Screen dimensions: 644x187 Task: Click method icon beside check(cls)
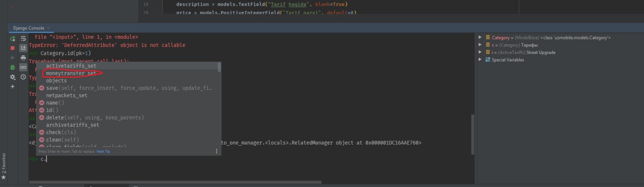pyautogui.click(x=41, y=132)
